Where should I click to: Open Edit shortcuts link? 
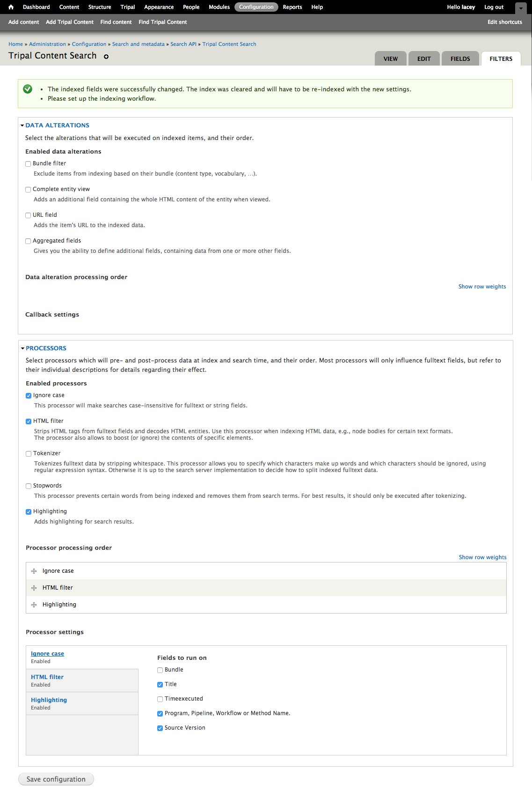pyautogui.click(x=504, y=22)
